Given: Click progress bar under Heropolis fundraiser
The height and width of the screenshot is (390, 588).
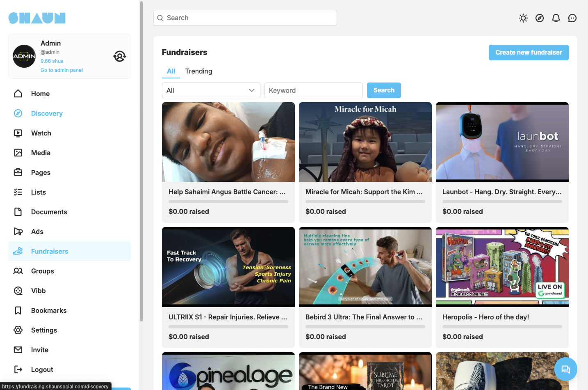Looking at the screenshot, I should (502, 327).
